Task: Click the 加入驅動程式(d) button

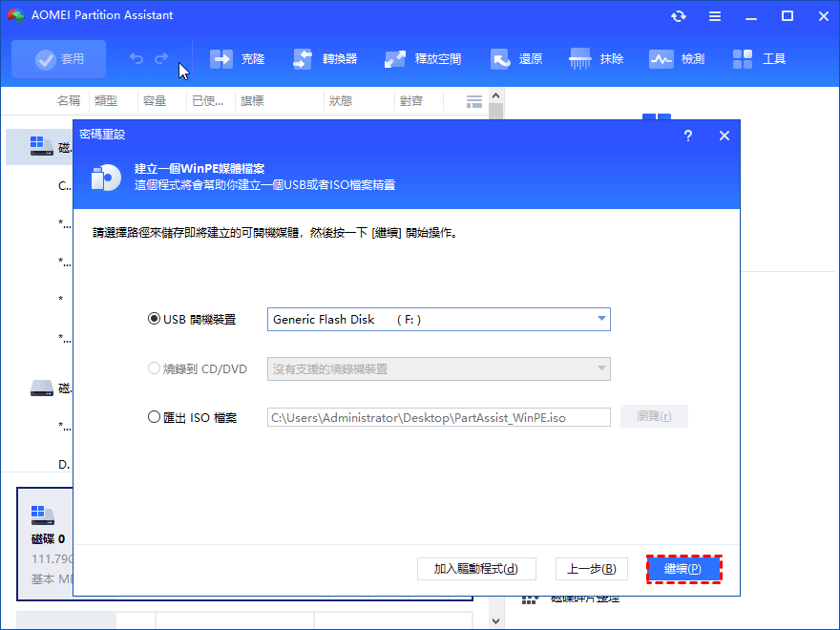Action: click(x=476, y=569)
